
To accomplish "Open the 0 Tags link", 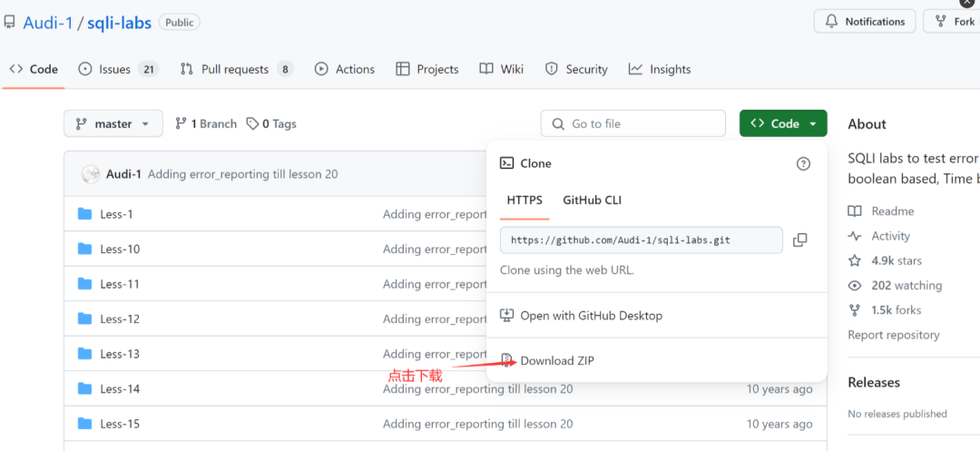I will click(271, 123).
